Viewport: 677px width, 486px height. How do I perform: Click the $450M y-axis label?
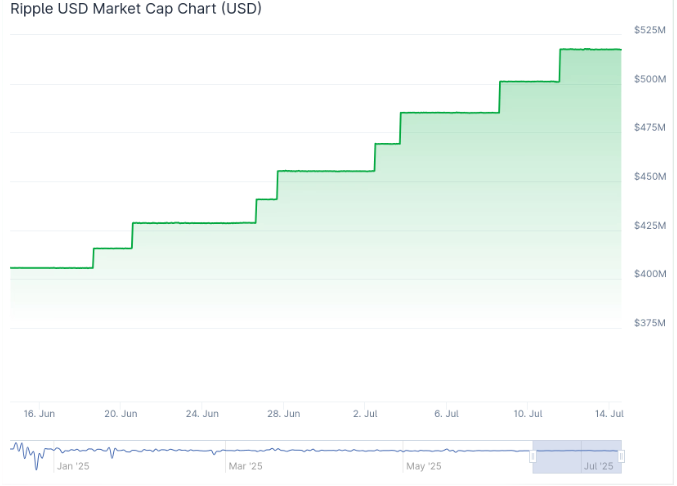pyautogui.click(x=650, y=177)
